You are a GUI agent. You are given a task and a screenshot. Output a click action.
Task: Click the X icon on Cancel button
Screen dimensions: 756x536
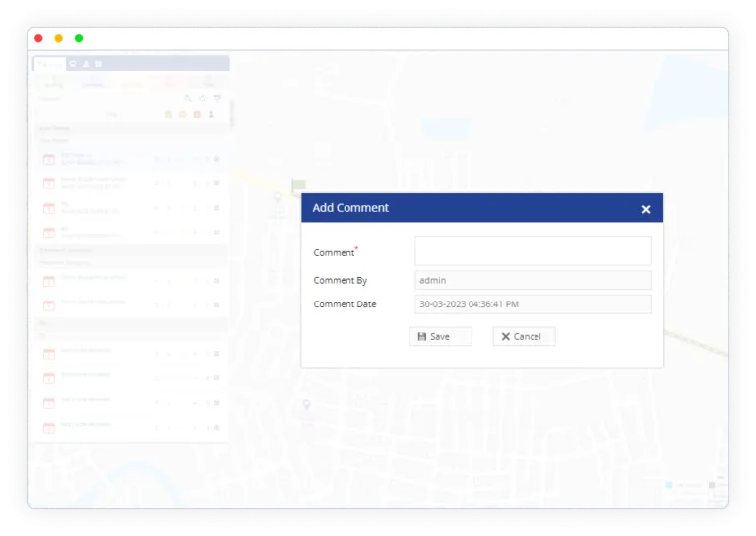505,336
